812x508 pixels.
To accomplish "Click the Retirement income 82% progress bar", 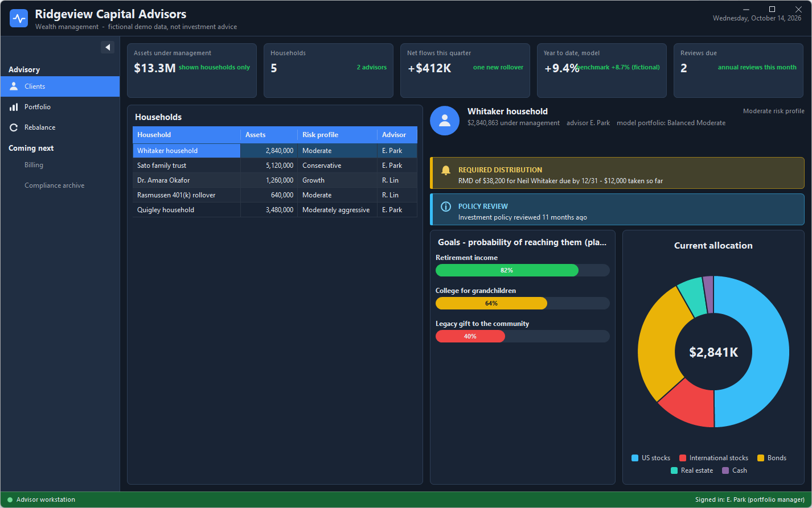I will coord(523,270).
